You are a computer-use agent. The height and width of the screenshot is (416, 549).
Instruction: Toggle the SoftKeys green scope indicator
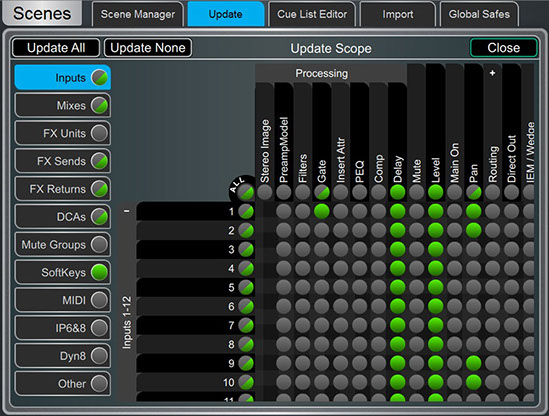click(99, 272)
